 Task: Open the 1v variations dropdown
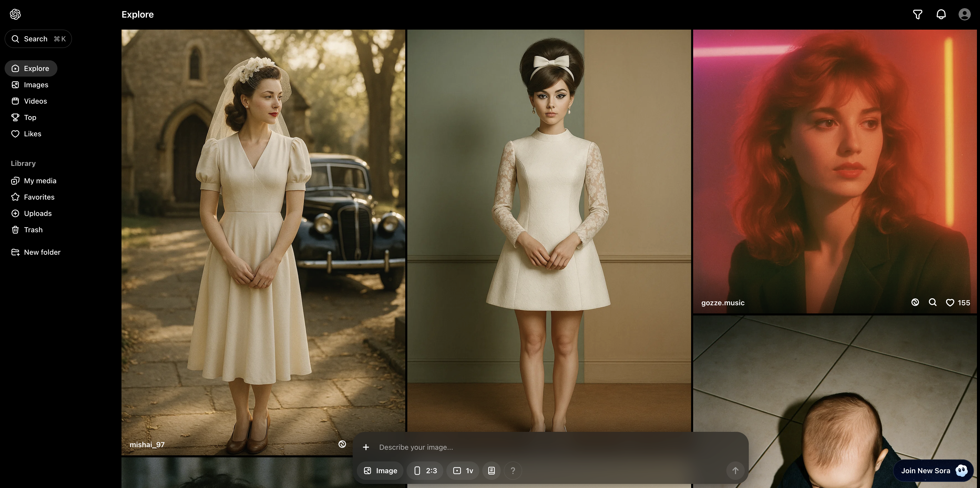point(463,471)
